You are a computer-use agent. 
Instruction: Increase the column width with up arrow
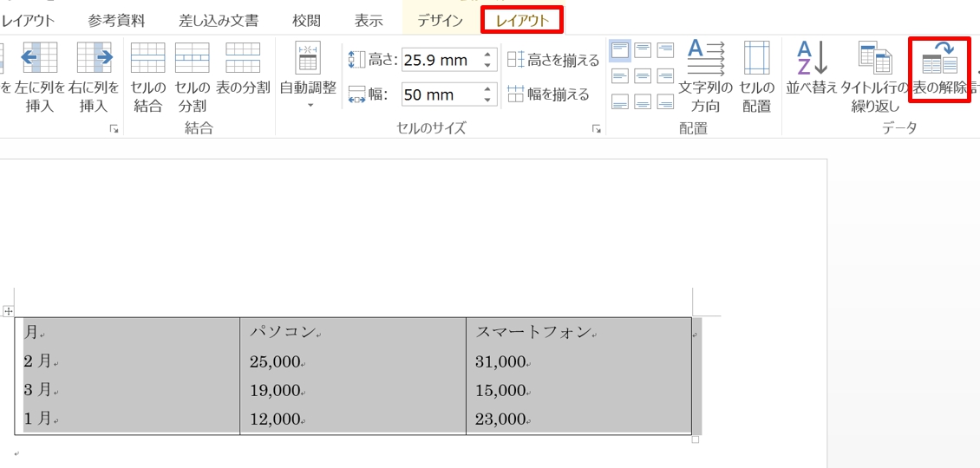[x=489, y=89]
